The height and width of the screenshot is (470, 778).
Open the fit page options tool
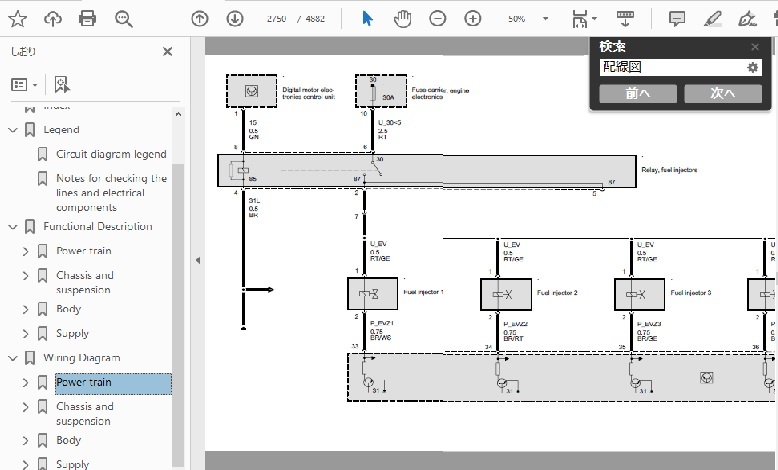pyautogui.click(x=584, y=19)
